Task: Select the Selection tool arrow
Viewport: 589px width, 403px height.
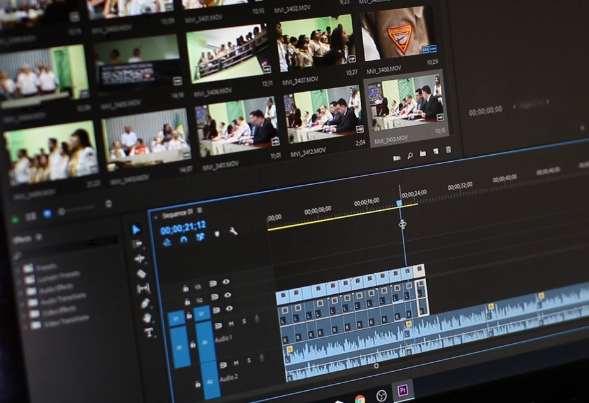Action: [x=136, y=229]
